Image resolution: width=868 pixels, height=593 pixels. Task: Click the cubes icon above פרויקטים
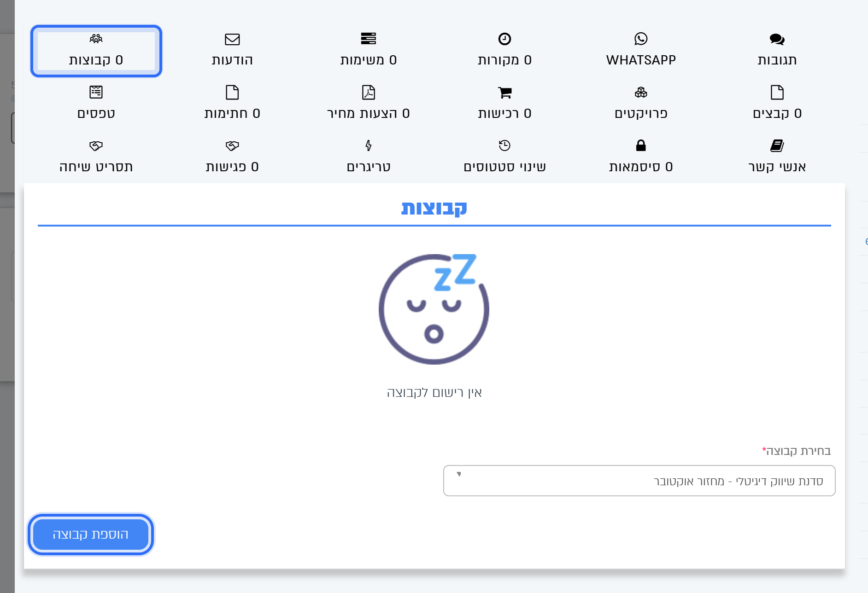coord(641,92)
